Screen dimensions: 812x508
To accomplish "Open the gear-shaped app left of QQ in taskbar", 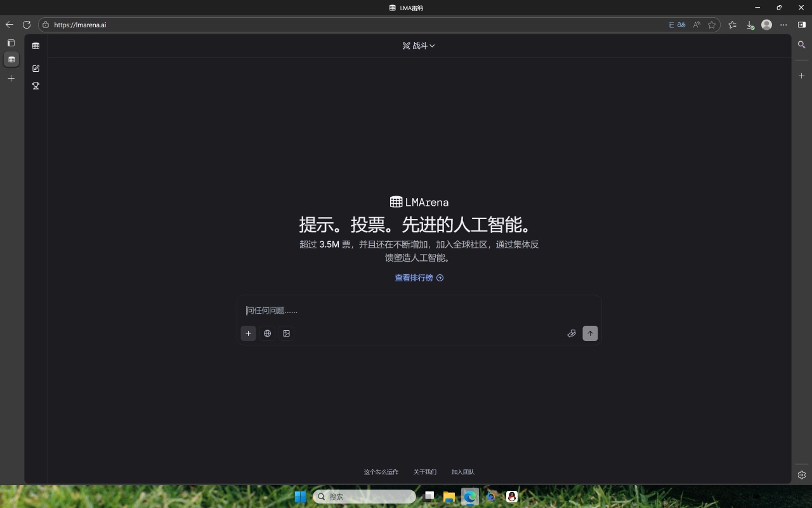I will click(491, 497).
